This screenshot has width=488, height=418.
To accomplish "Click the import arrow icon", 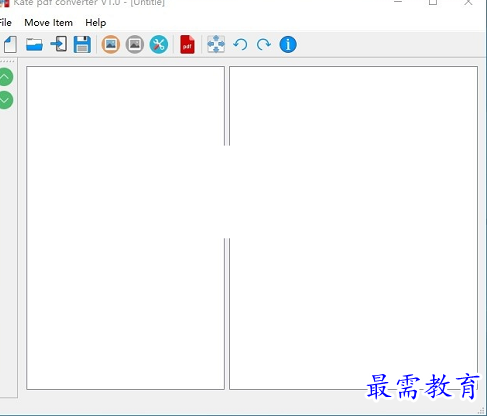I will click(x=59, y=44).
